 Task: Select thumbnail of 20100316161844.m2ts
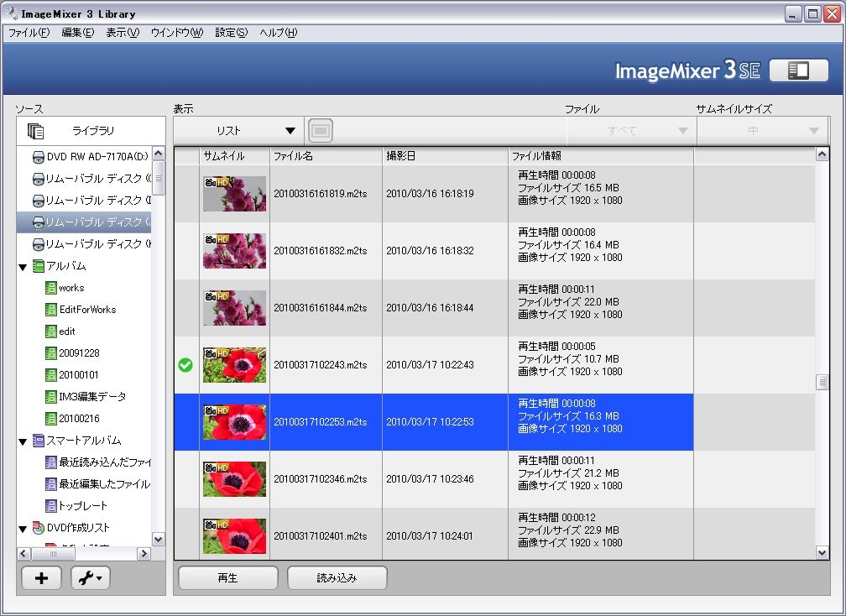click(235, 308)
